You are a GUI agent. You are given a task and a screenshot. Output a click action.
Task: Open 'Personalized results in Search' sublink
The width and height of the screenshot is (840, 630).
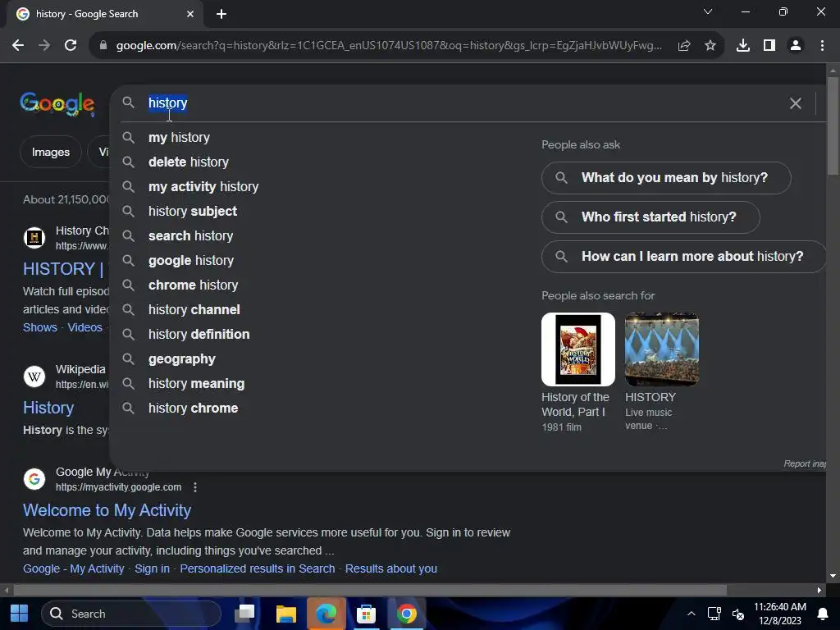tap(257, 569)
